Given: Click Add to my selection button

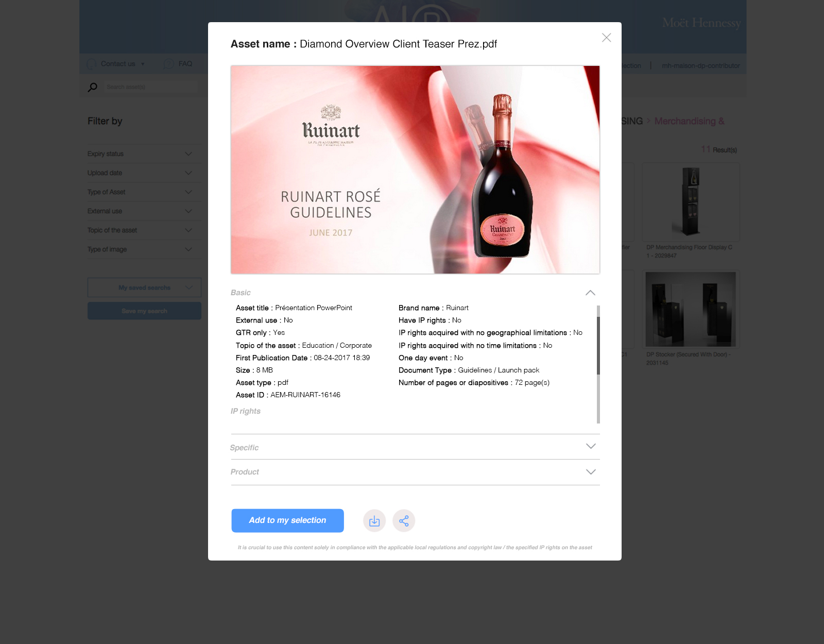Looking at the screenshot, I should coord(287,520).
